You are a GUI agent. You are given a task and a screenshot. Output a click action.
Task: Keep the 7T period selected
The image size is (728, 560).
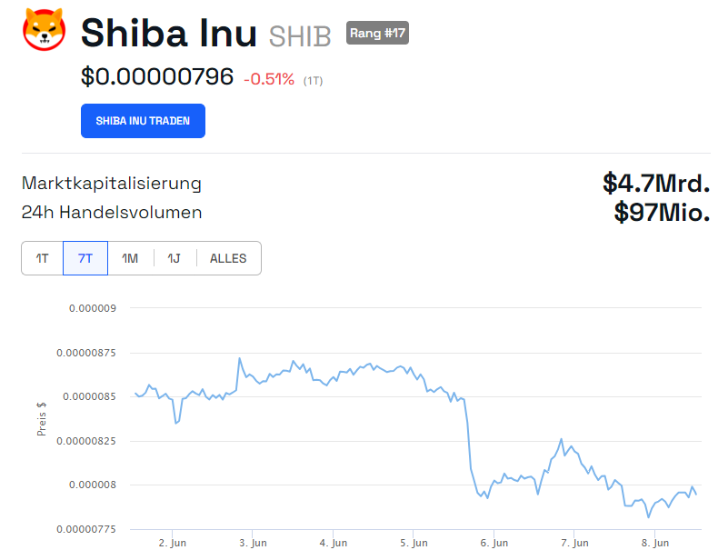85,258
